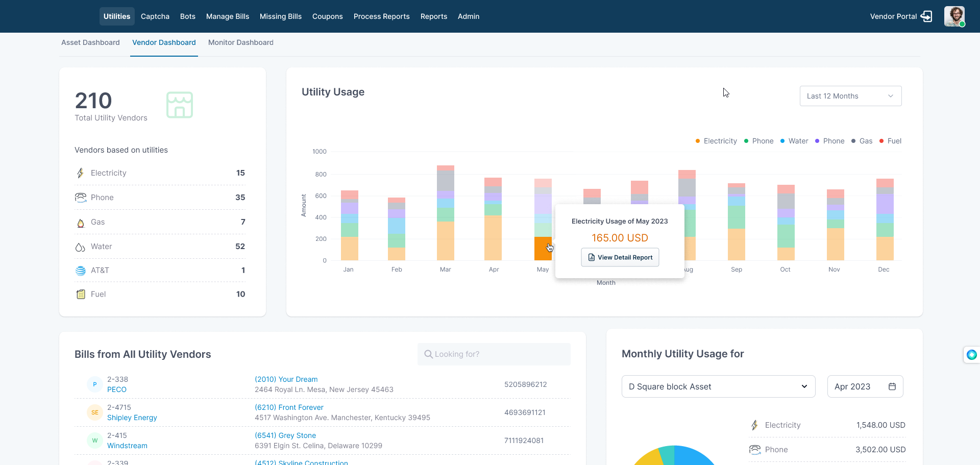Click the Phone icon in monthly usage list
Screen dimensions: 980x465
coord(755,450)
